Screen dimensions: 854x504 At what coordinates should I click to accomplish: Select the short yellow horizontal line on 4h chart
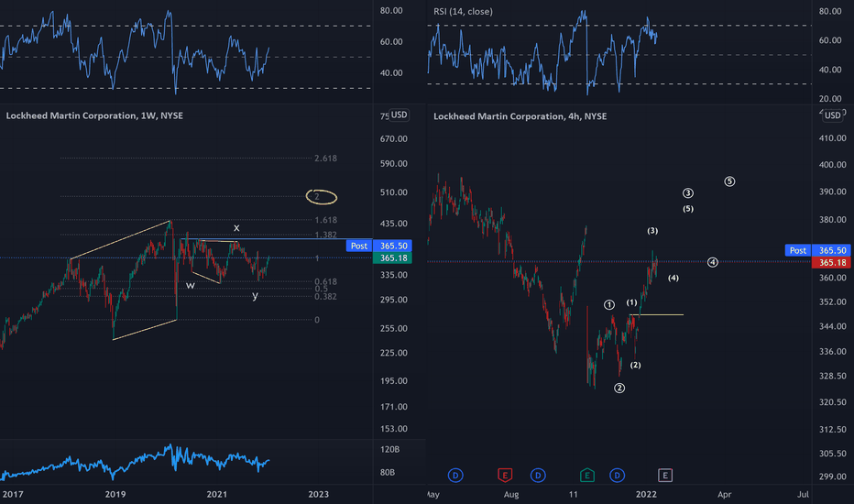pos(656,315)
